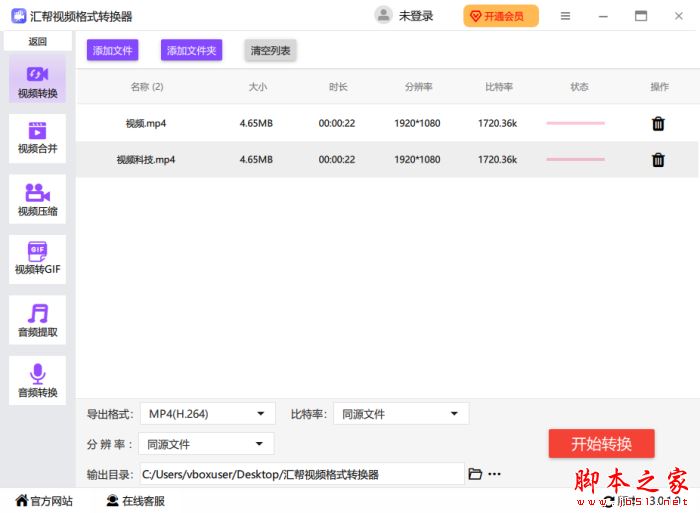Delete the 视频.mp4 row with trash icon

coord(658,123)
